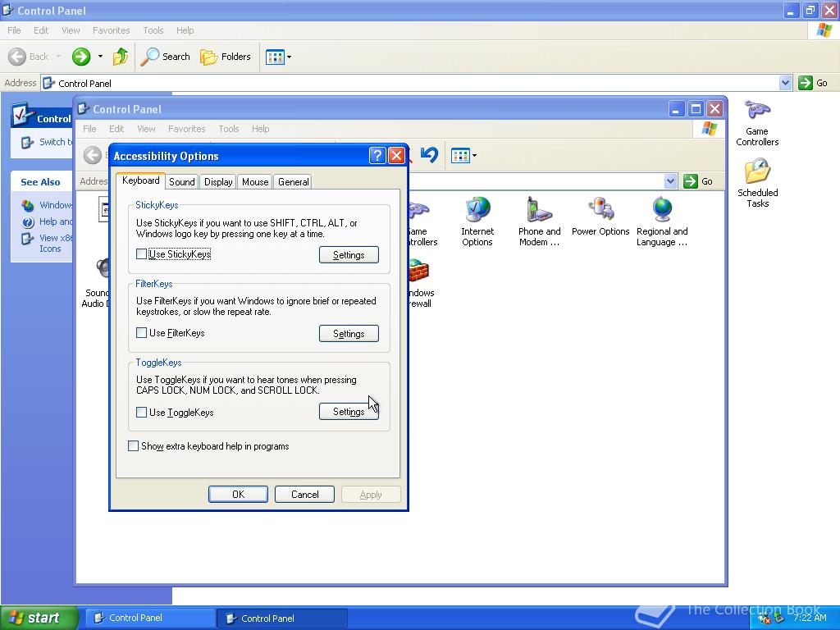Click View x86 Icons link
840x630 pixels.
[47, 243]
